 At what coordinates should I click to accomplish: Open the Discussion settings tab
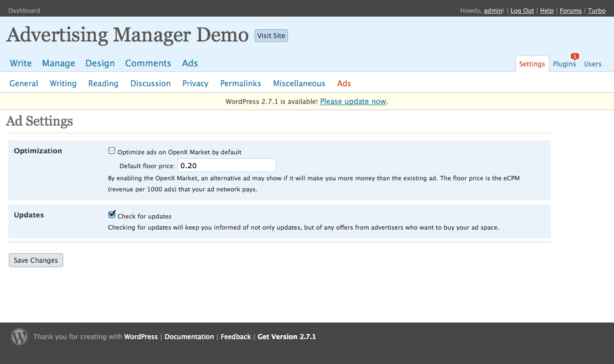pos(150,84)
